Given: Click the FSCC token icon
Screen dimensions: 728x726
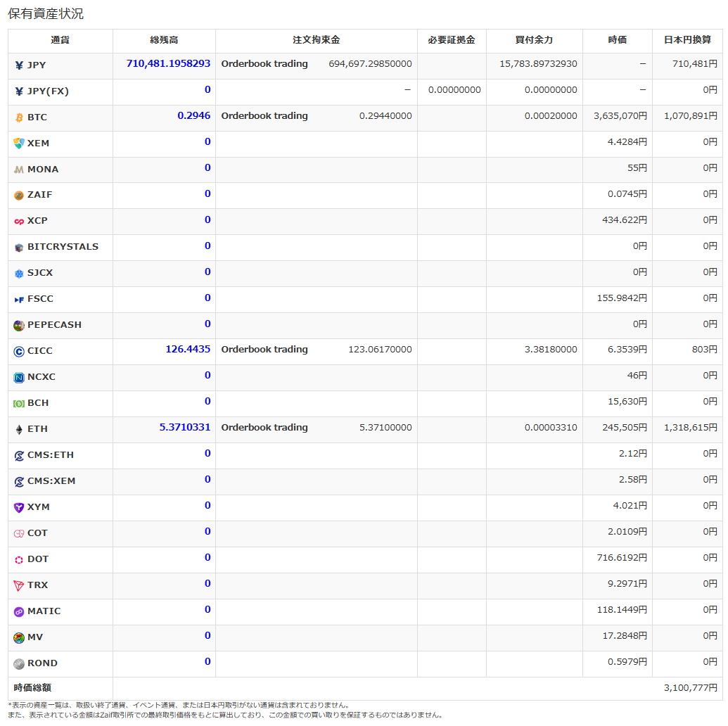Looking at the screenshot, I should (x=19, y=300).
